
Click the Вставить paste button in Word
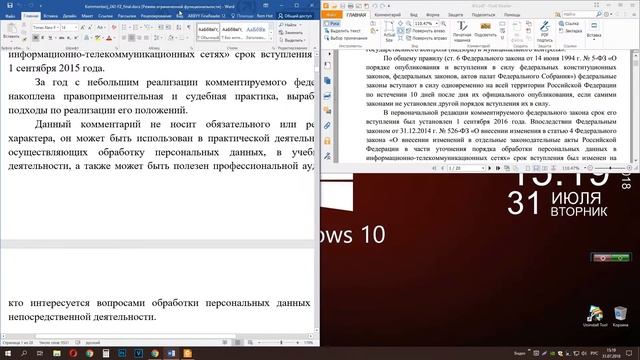click(11, 32)
